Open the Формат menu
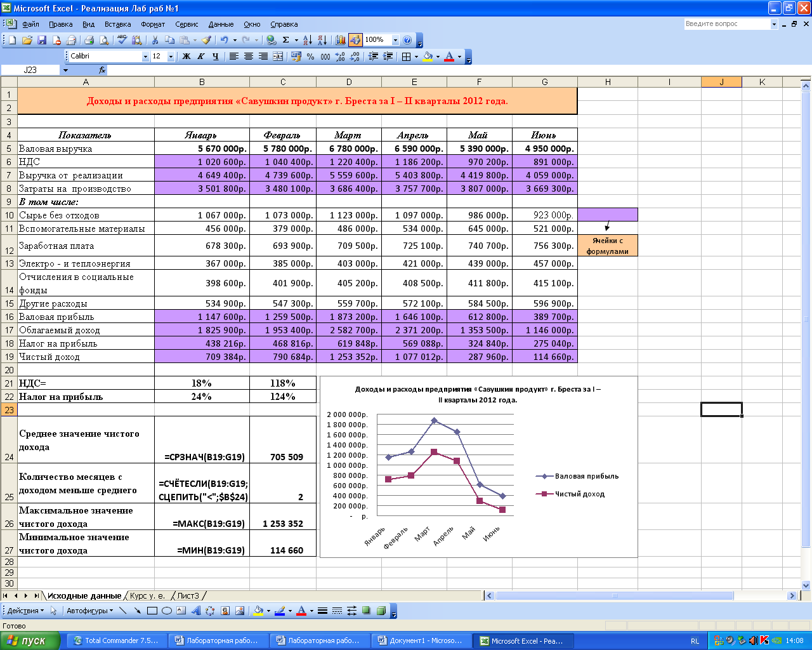Image resolution: width=812 pixels, height=650 pixels. 153,24
